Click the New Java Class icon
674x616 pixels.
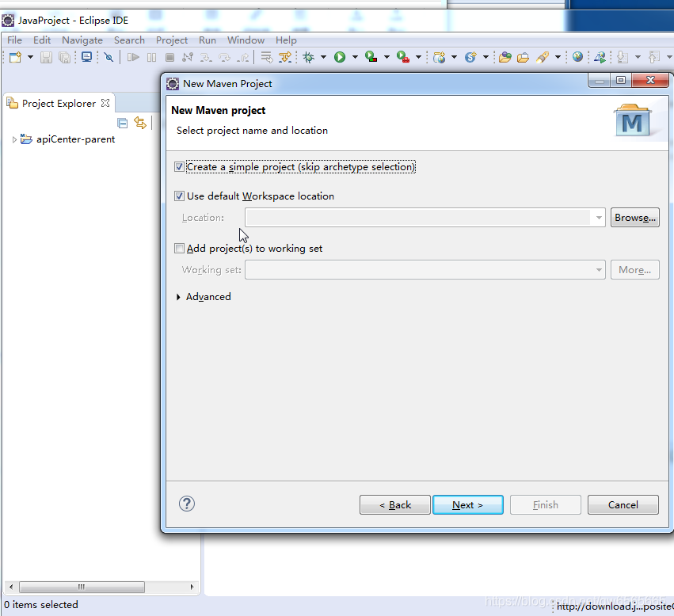coord(470,57)
